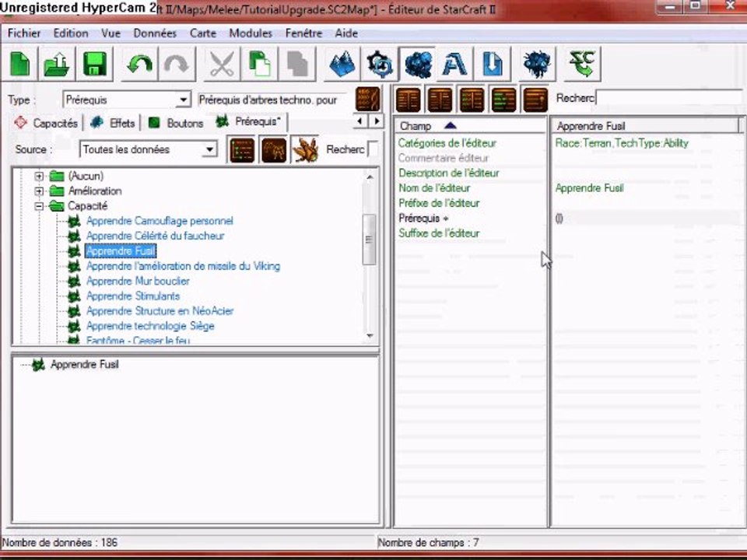This screenshot has height=560, width=747.
Task: Open the Fenêtre menu
Action: [304, 33]
